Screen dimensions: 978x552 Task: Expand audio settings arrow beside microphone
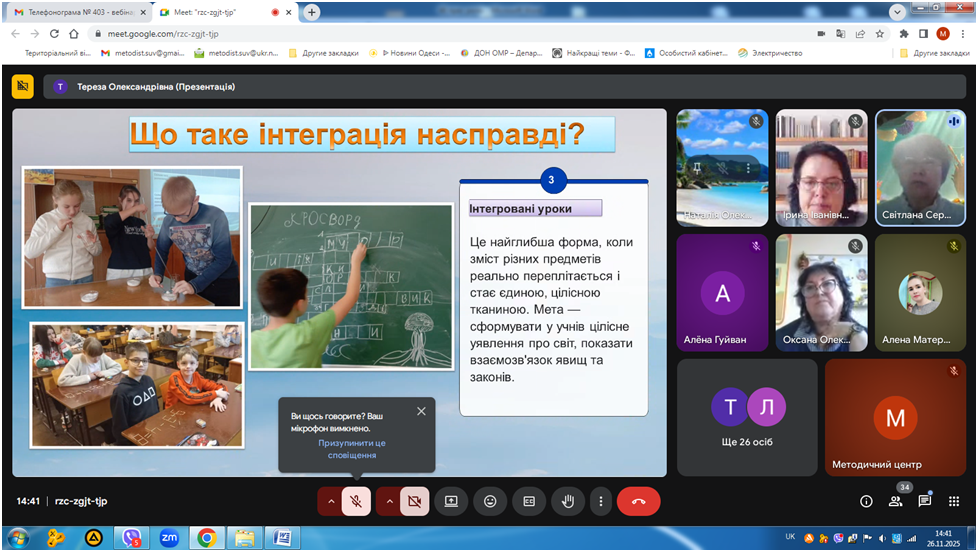coord(329,501)
